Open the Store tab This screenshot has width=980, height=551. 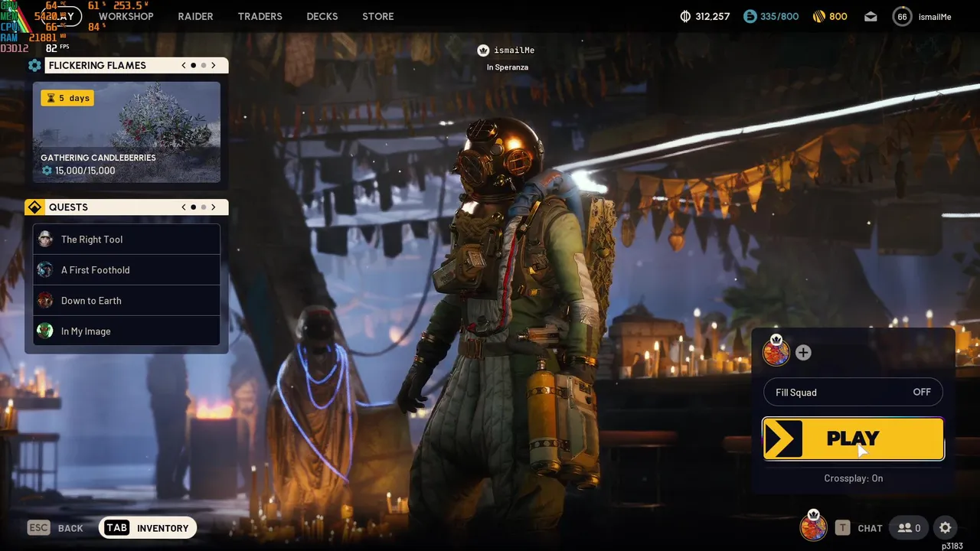click(378, 16)
